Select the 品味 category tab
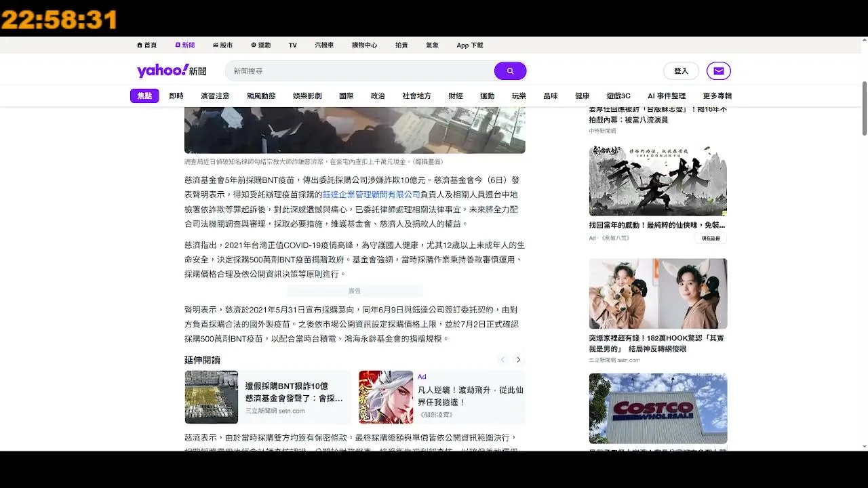Screen dimensions: 868x488 [551, 96]
